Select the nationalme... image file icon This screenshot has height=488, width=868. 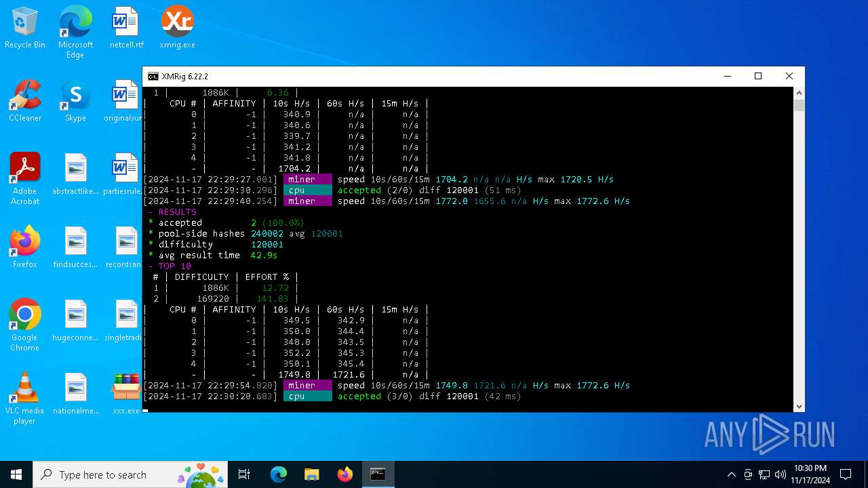pos(75,394)
